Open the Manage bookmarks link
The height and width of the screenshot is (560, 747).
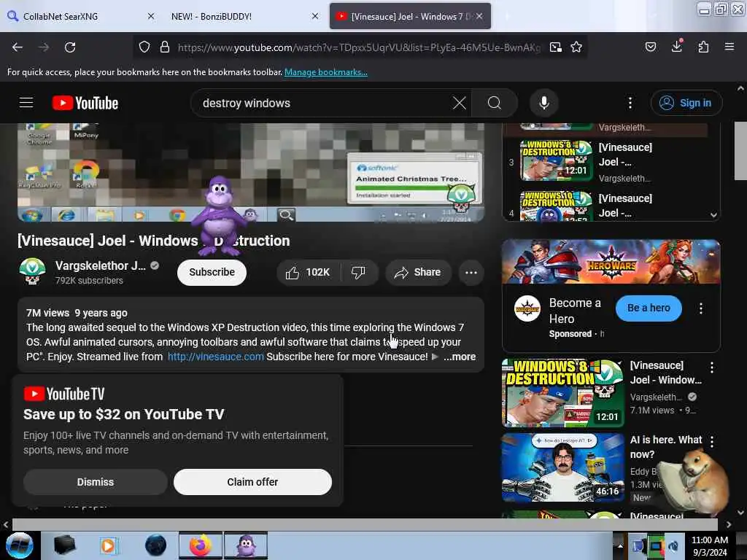click(326, 72)
